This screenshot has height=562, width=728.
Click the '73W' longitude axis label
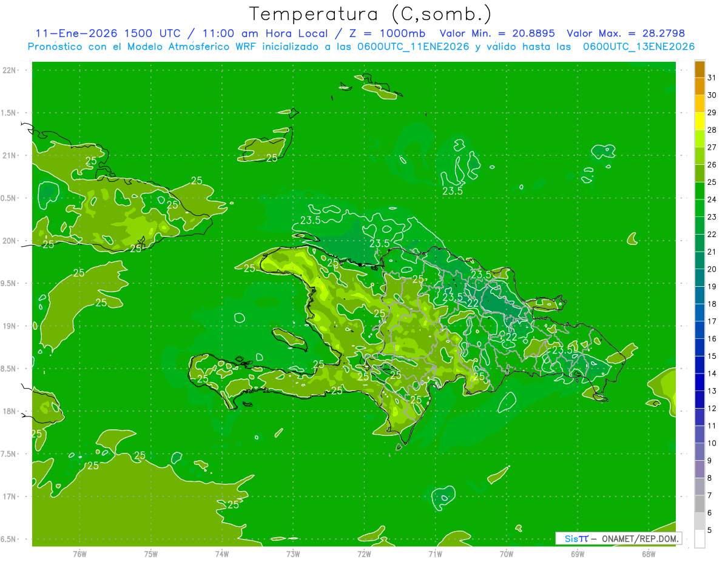click(x=293, y=554)
